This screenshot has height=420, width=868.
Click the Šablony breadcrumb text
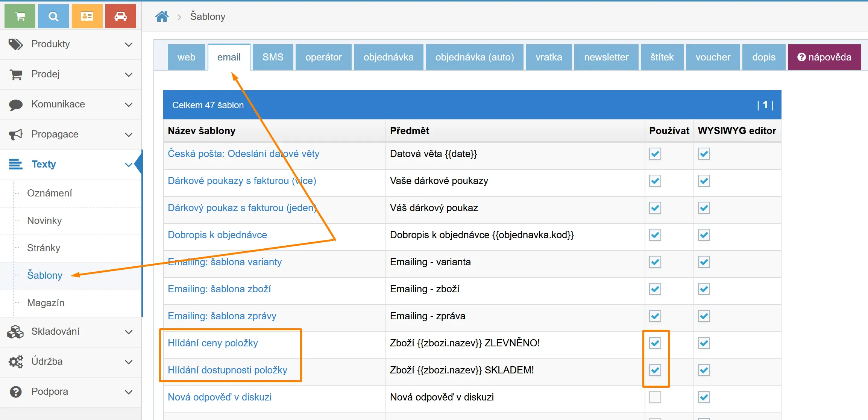[x=208, y=17]
